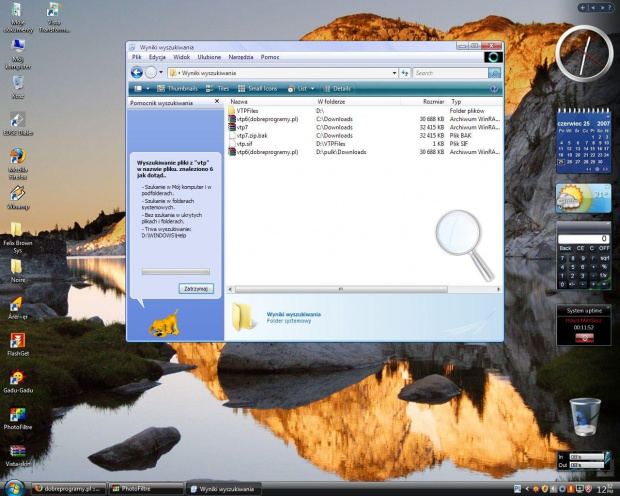Open the Pomoc menu
620x496 pixels.
270,57
